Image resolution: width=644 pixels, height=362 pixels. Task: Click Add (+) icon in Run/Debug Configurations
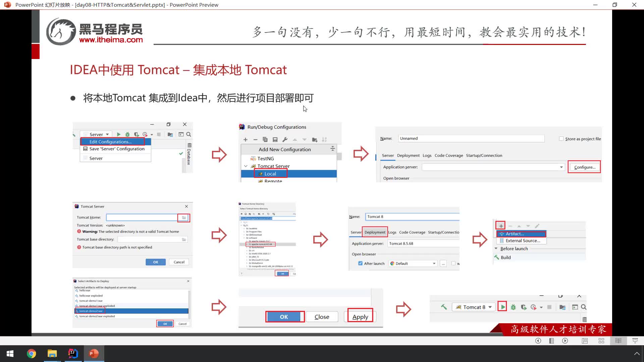coord(245,139)
